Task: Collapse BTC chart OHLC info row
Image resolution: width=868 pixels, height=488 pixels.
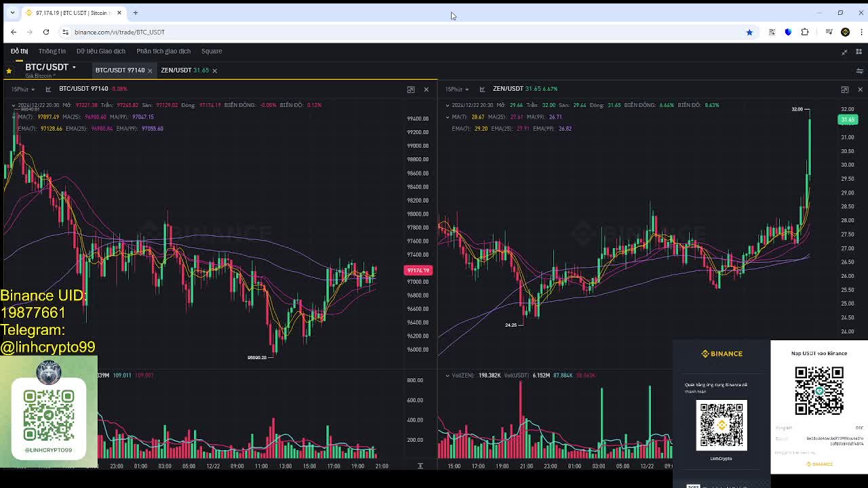Action: click(14, 105)
